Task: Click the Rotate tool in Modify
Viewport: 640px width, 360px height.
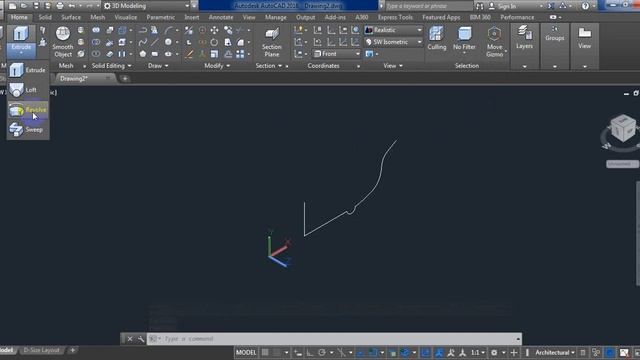Action: point(214,42)
